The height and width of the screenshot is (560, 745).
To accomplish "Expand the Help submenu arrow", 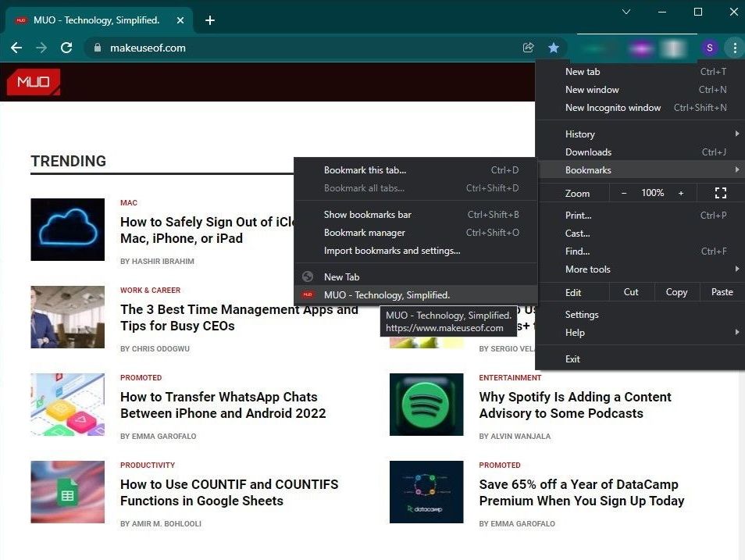I will click(x=737, y=332).
